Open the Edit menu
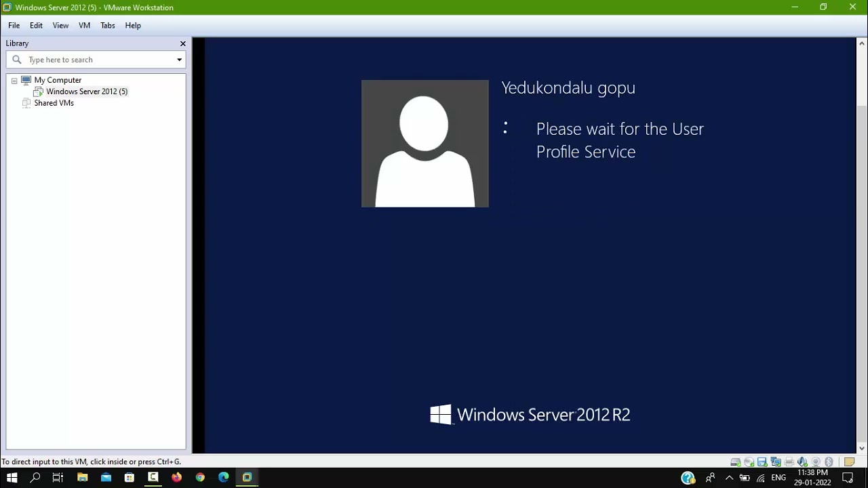Image resolution: width=868 pixels, height=488 pixels. click(x=36, y=25)
